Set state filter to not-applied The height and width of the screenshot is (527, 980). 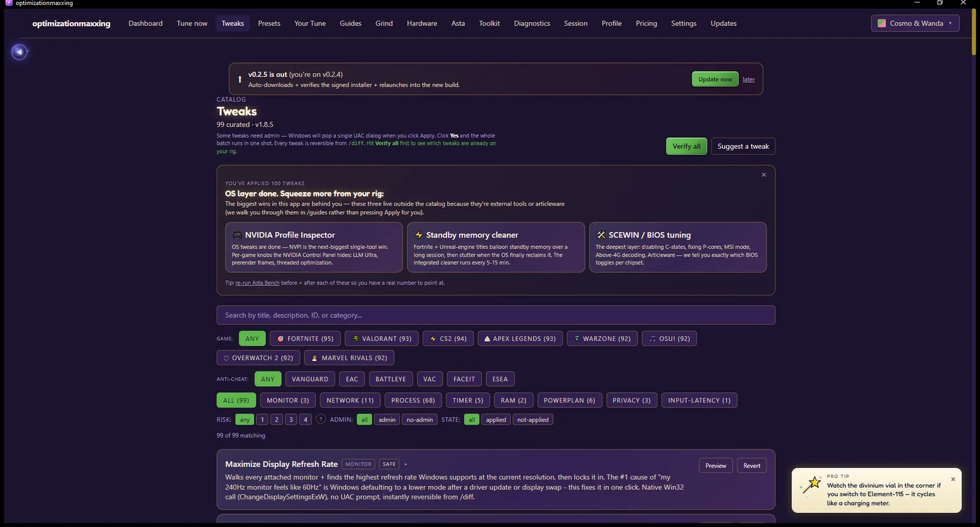[x=533, y=419]
